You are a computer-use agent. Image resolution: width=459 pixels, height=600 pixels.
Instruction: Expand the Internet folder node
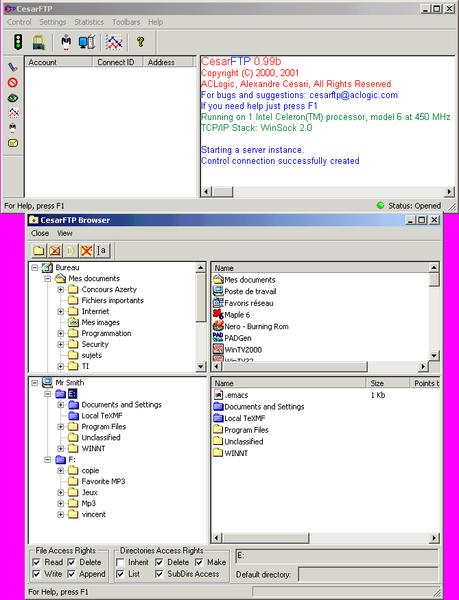[x=60, y=311]
